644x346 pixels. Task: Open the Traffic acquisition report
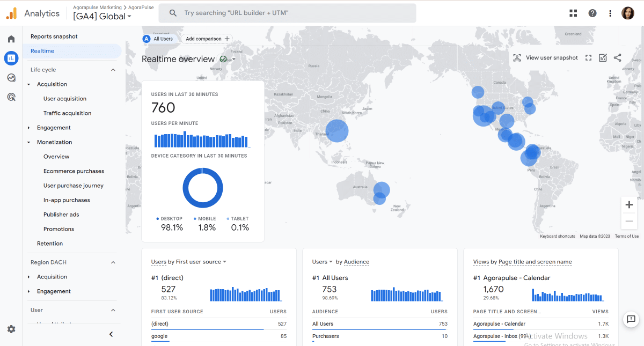[68, 113]
